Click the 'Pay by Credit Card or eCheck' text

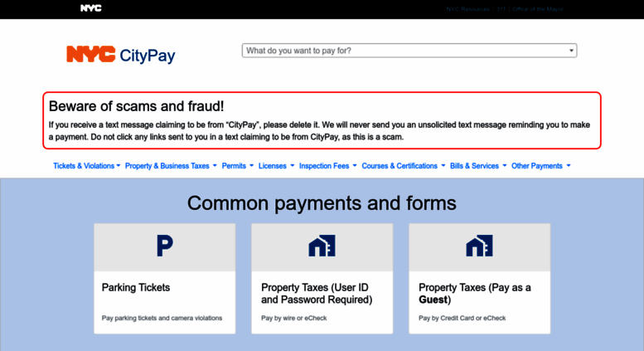click(x=462, y=318)
